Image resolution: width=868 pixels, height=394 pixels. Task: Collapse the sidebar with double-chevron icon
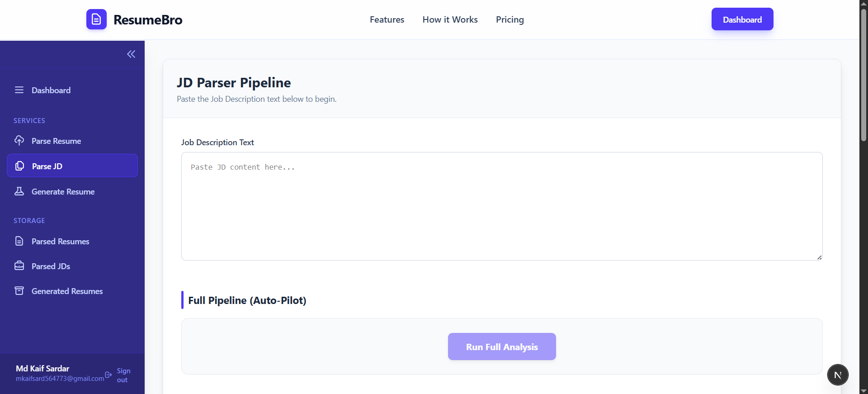coord(131,54)
